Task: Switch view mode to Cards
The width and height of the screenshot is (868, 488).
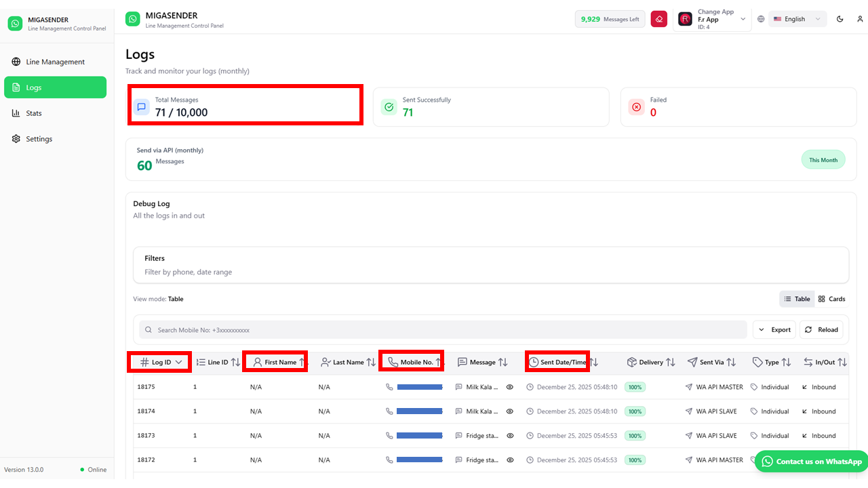Action: pos(831,299)
